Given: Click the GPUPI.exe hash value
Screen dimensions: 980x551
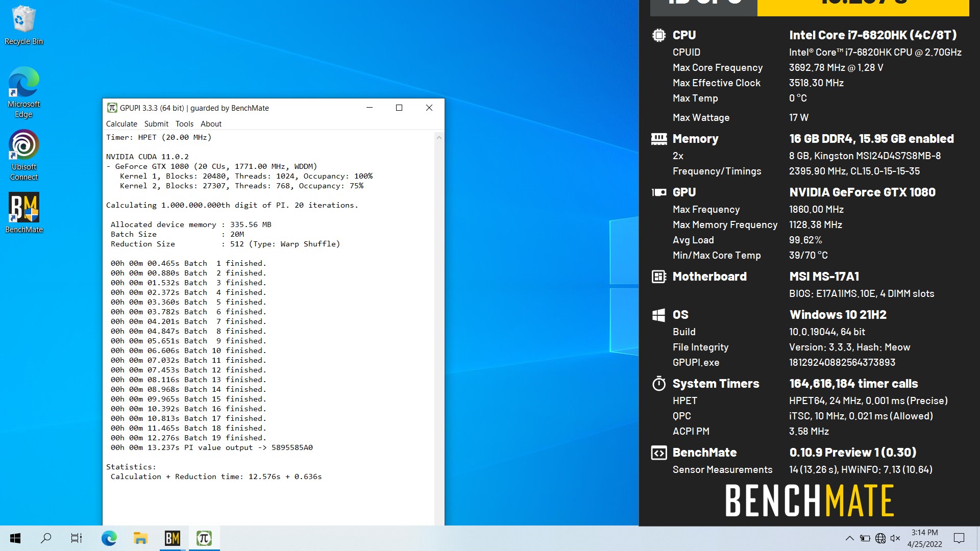Looking at the screenshot, I should (842, 362).
